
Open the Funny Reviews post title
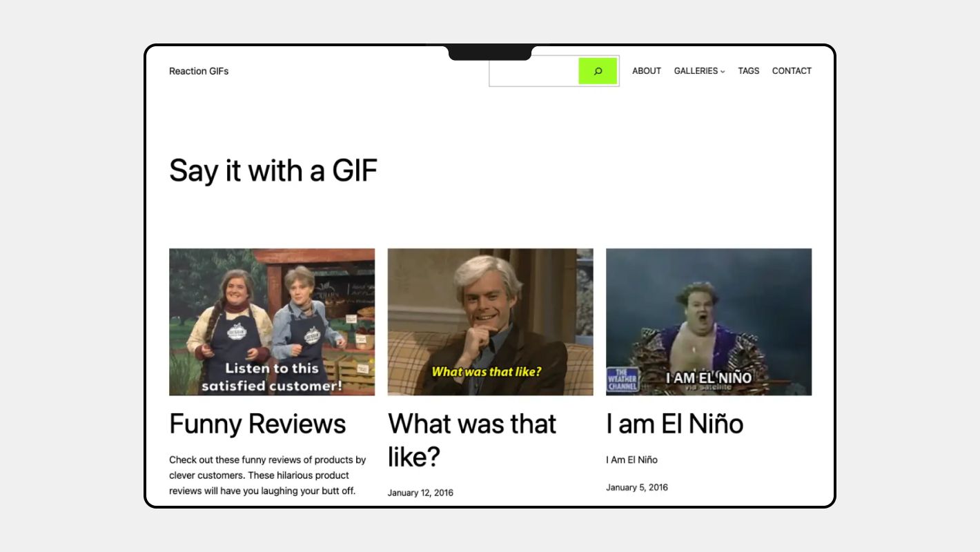click(x=257, y=424)
